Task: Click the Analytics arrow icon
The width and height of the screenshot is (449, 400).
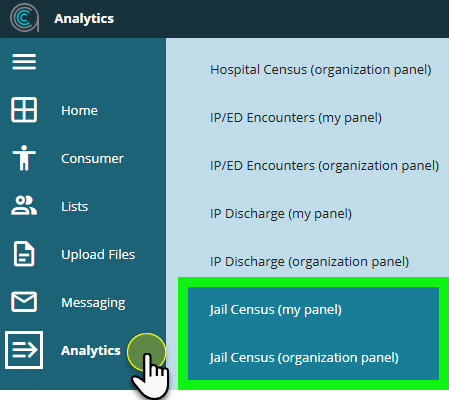Action: pos(24,350)
